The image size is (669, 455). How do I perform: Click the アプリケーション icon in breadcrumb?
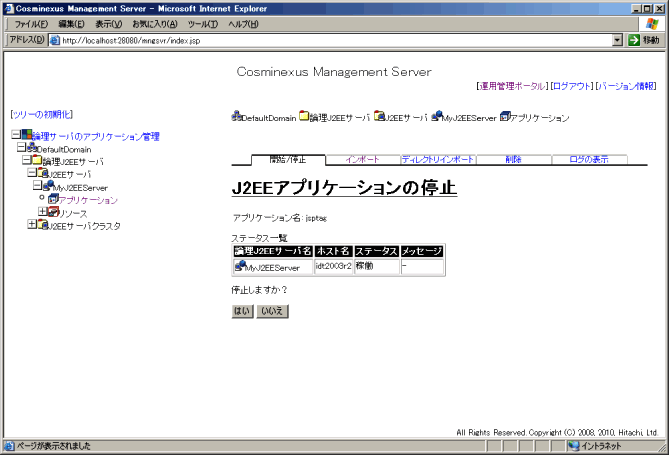[x=505, y=116]
